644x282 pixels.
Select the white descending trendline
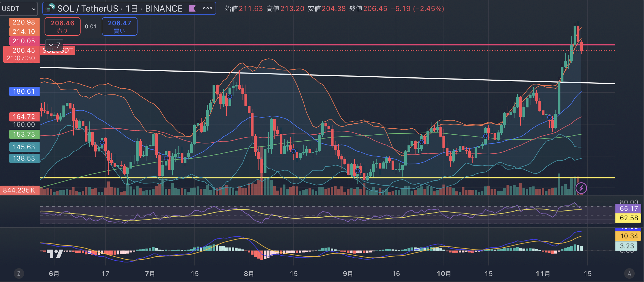(x=327, y=75)
